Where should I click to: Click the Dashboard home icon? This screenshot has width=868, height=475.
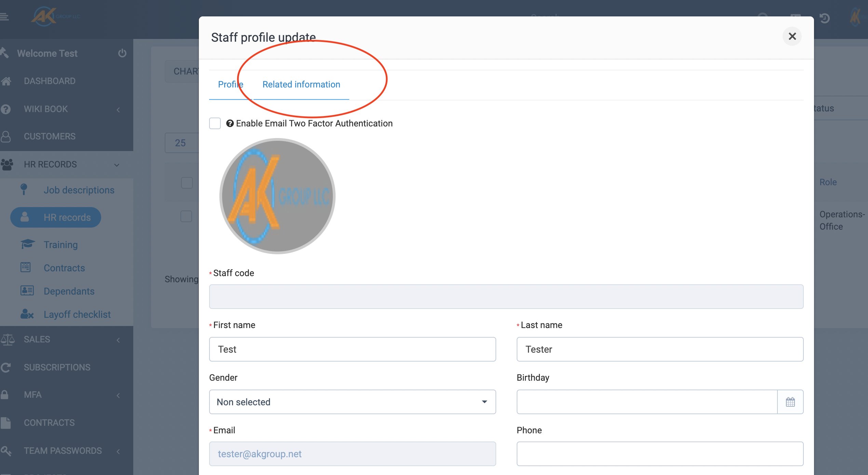6,81
